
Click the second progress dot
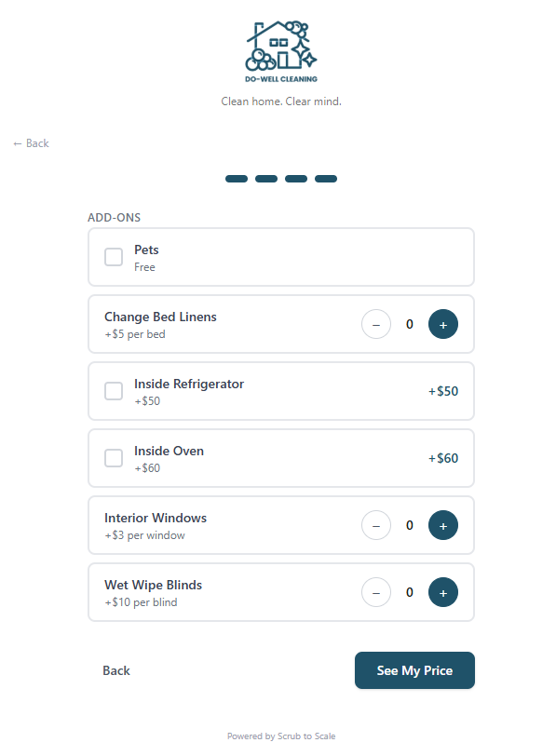click(x=265, y=178)
